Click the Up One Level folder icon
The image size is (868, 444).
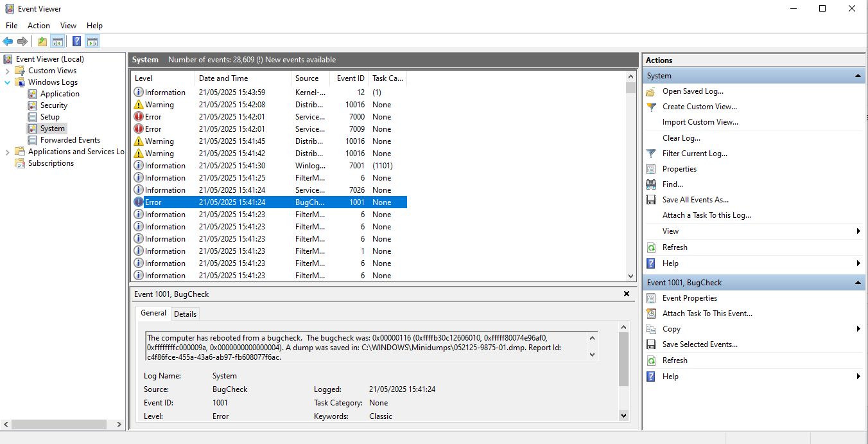pos(42,42)
